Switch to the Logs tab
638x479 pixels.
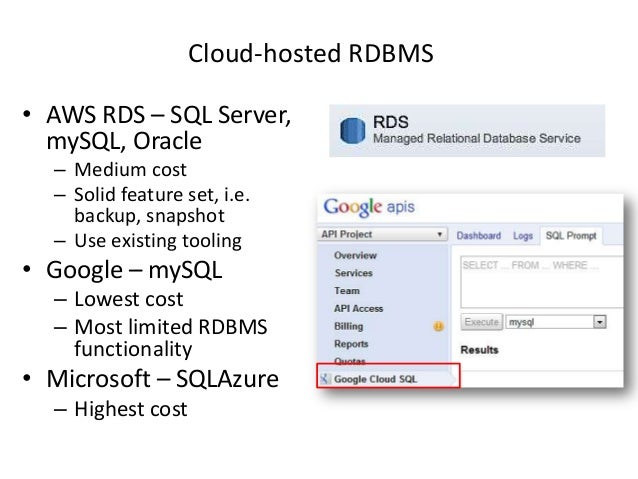pos(523,236)
